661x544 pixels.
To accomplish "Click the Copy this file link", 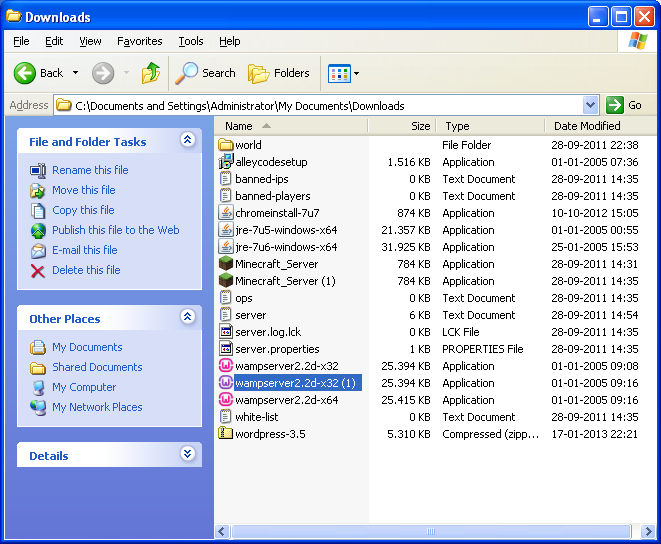I will pos(83,210).
